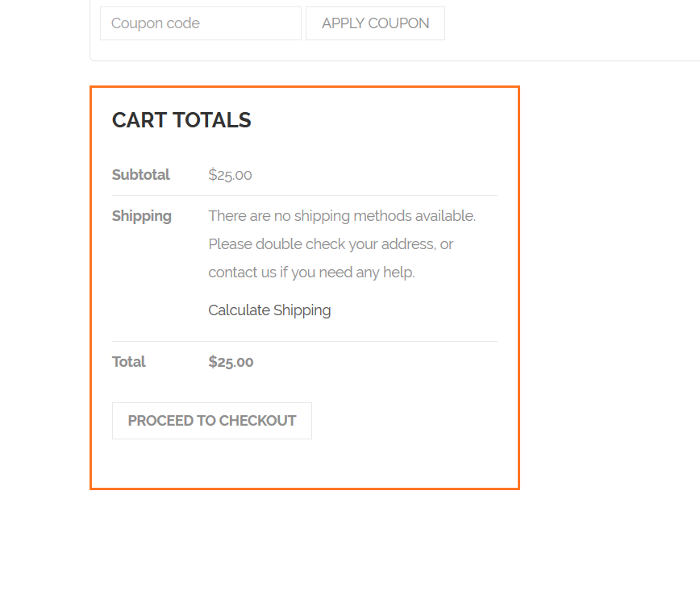Click the Coupon code input field
Image resolution: width=700 pixels, height=599 pixels.
200,23
